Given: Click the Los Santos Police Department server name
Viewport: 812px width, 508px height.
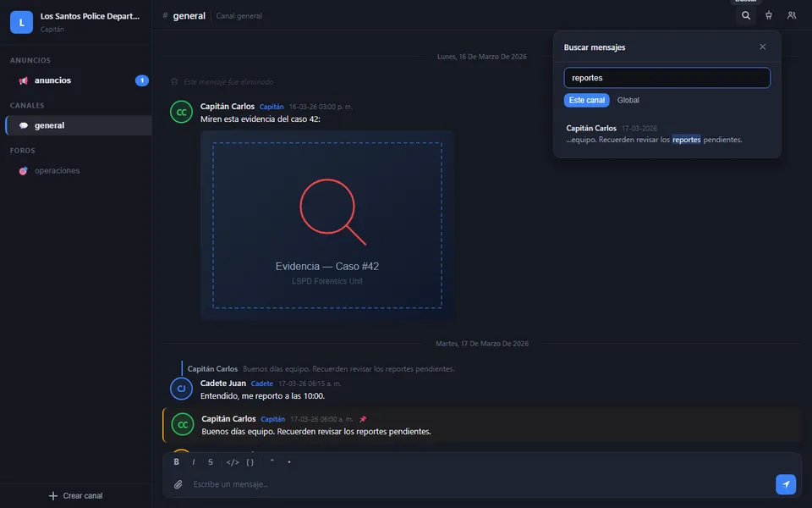Looking at the screenshot, I should pyautogui.click(x=91, y=16).
